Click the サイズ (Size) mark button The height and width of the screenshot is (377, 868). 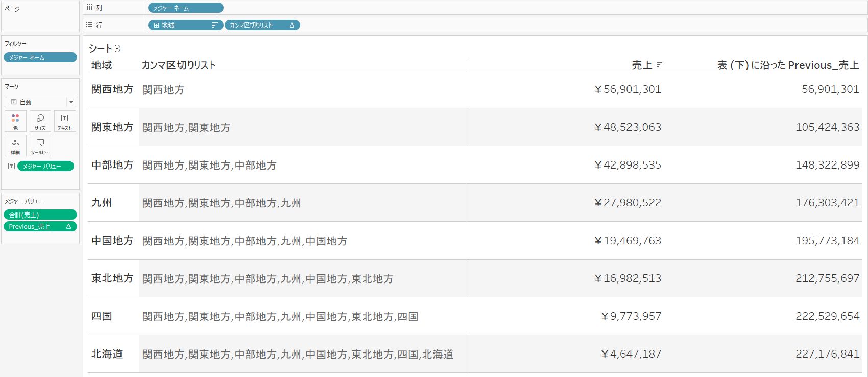40,121
